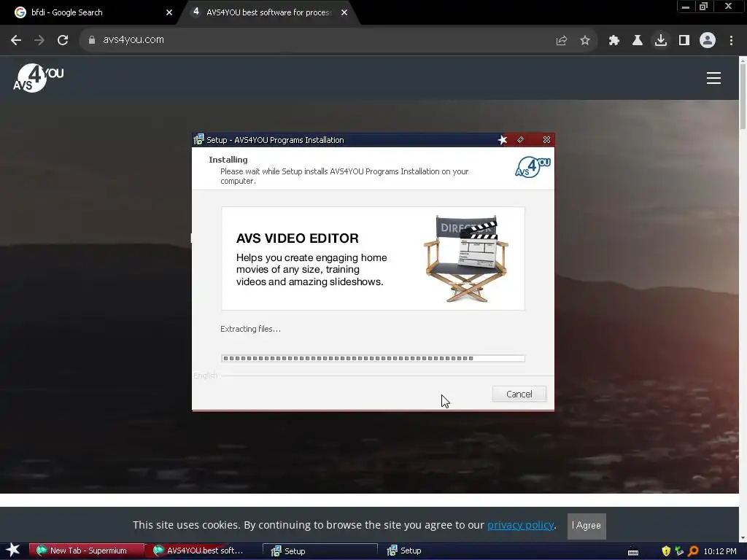
Task: Select the AVS4YOU best software tab
Action: [x=269, y=12]
